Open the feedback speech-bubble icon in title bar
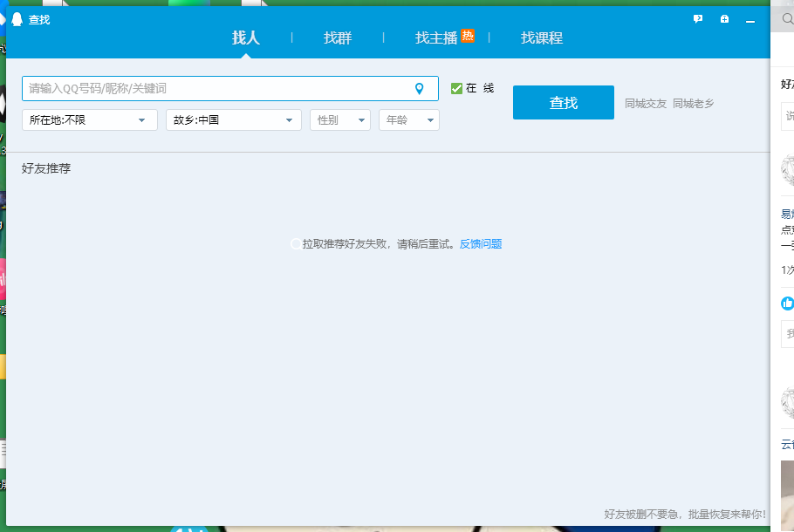The image size is (794, 532). click(x=698, y=19)
